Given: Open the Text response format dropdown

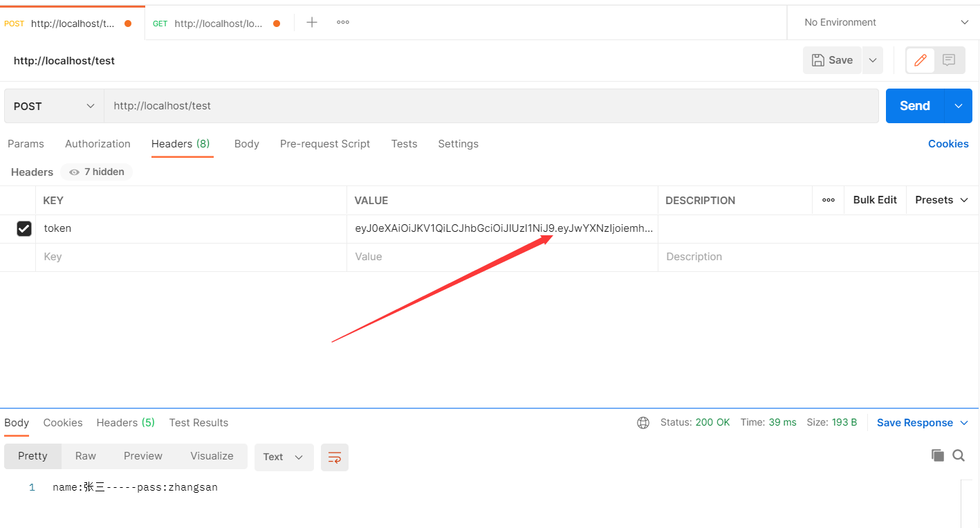Looking at the screenshot, I should pyautogui.click(x=284, y=457).
